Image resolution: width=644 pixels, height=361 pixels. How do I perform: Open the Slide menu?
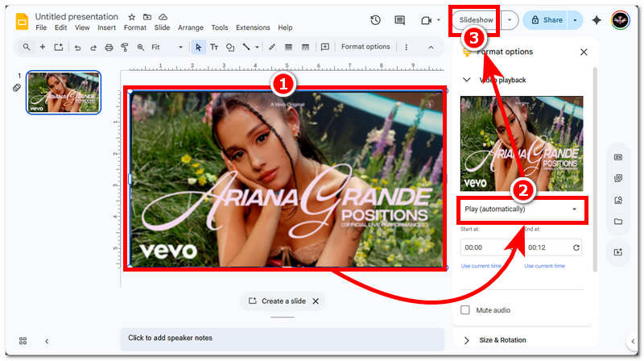click(x=162, y=27)
